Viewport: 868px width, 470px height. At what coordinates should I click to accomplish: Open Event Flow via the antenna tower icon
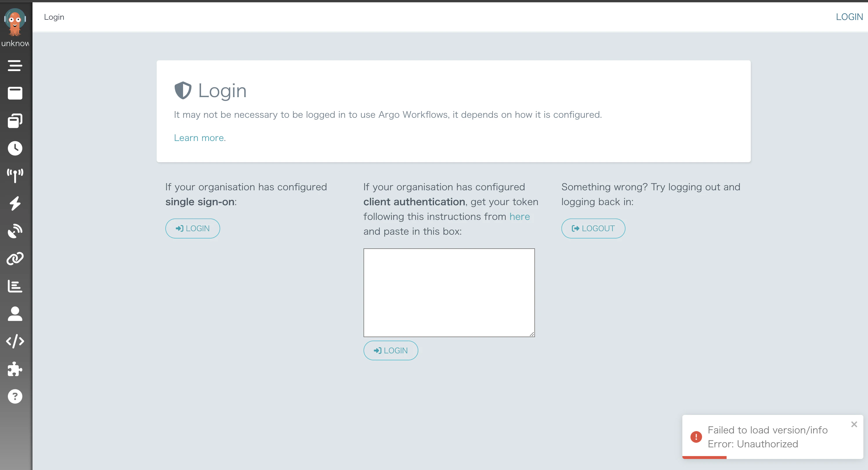[15, 176]
